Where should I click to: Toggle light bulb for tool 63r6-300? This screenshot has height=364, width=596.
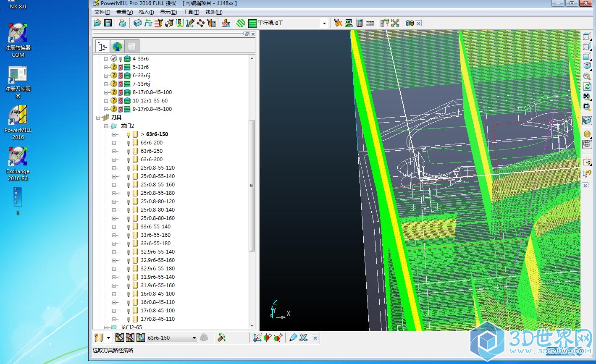coord(129,160)
